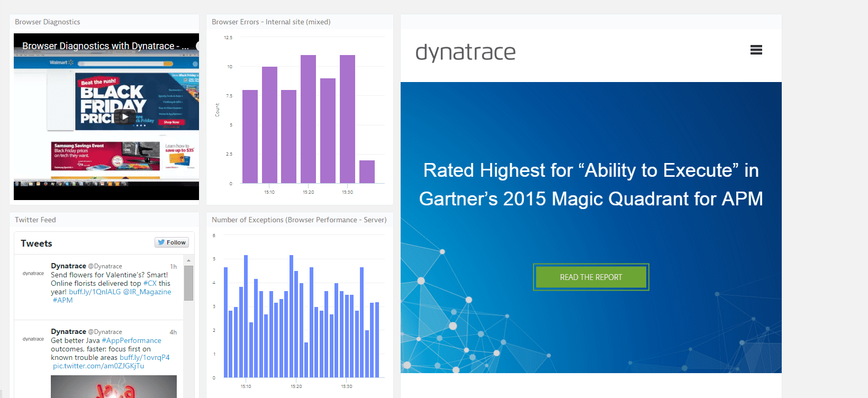
Task: Click the Dynatrace name on the Valentine's tweet
Action: point(68,266)
